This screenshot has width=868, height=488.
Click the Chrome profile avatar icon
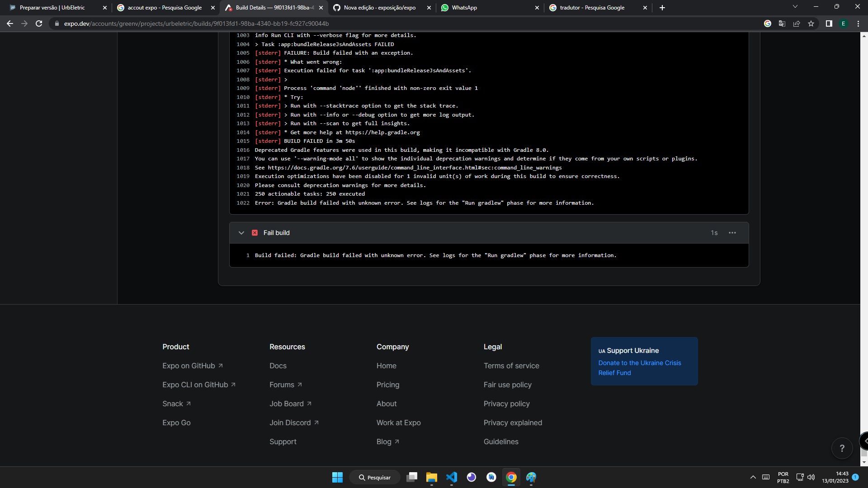844,23
